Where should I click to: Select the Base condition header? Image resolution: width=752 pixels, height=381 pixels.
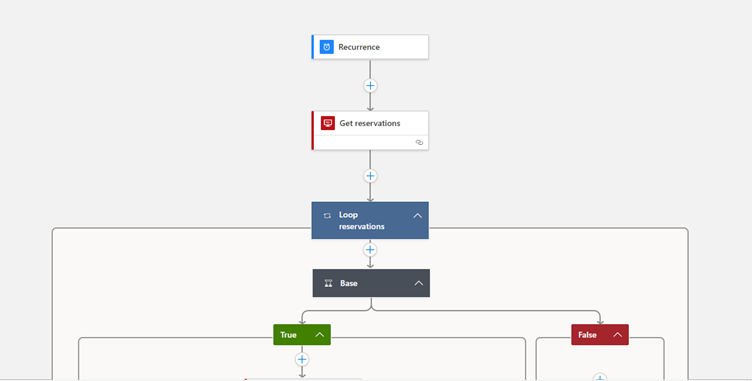pos(371,283)
